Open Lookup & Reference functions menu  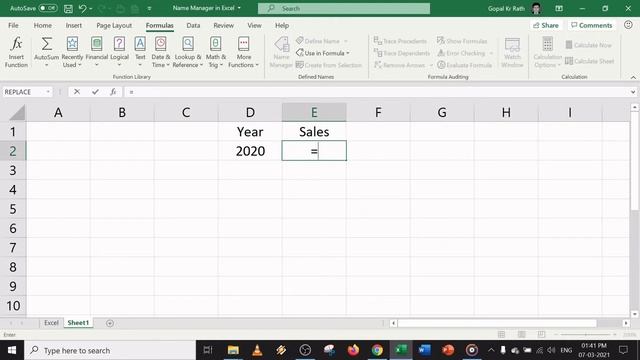click(188, 52)
